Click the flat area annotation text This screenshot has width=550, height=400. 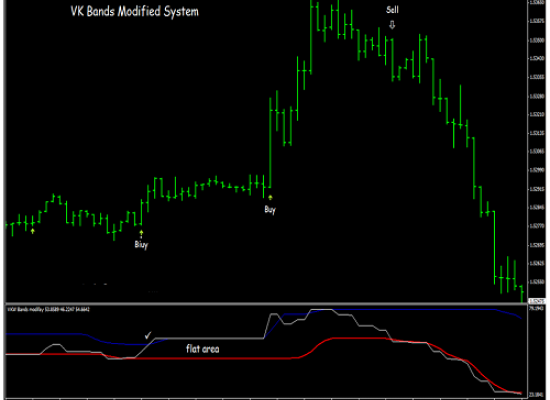coord(202,349)
